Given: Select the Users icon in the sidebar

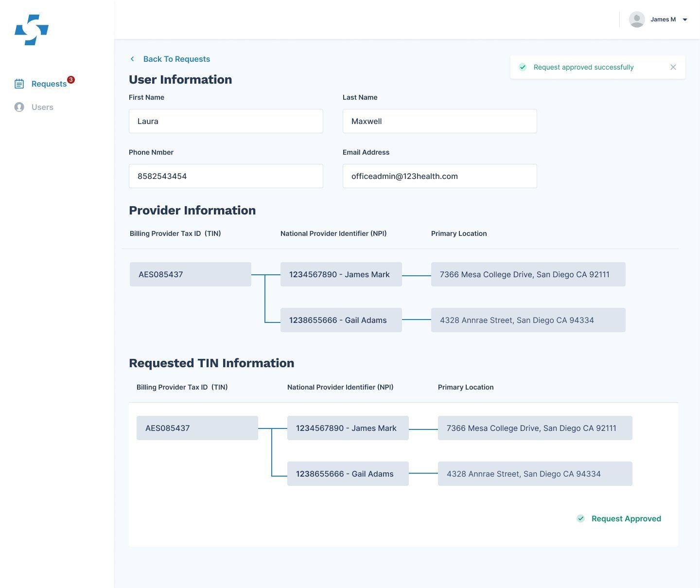Looking at the screenshot, I should tap(19, 107).
